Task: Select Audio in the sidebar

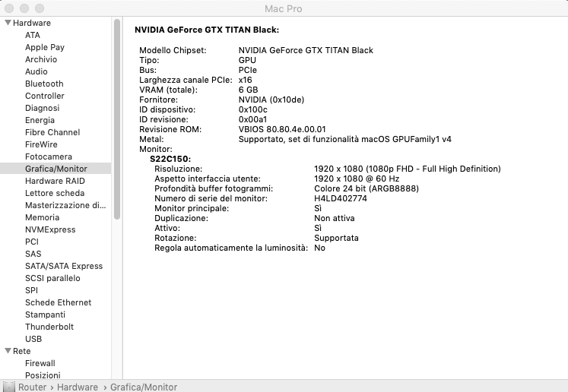Action: click(x=36, y=71)
